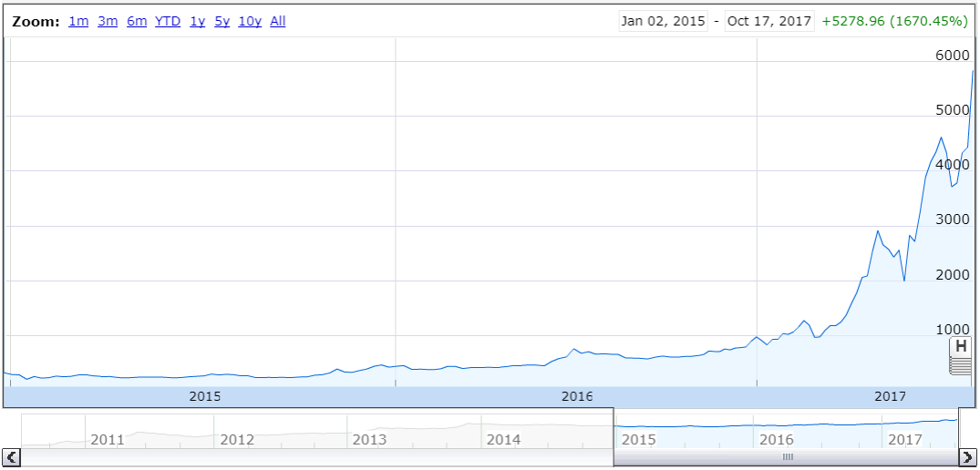Switch zoom to 10y
The width and height of the screenshot is (980, 470).
[250, 21]
